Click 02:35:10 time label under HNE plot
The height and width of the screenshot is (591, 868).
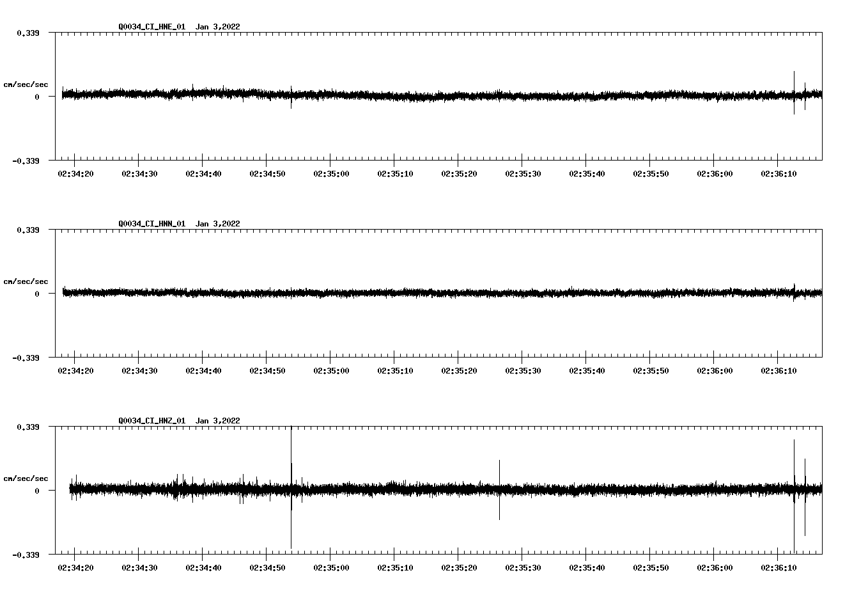coord(395,173)
